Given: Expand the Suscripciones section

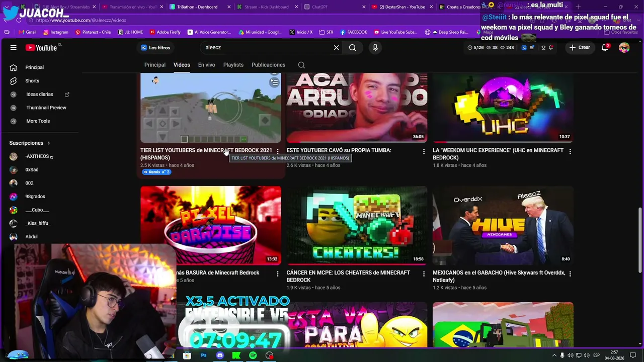Looking at the screenshot, I should [x=30, y=143].
